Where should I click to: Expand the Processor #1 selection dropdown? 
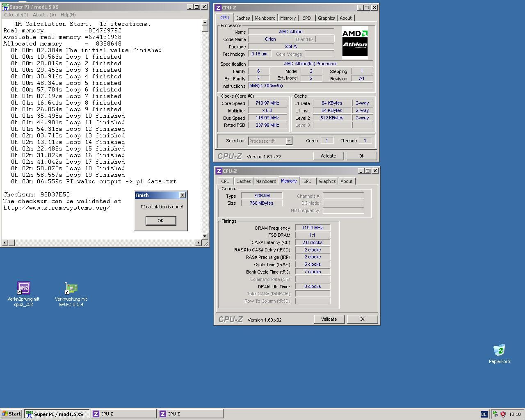pos(289,141)
